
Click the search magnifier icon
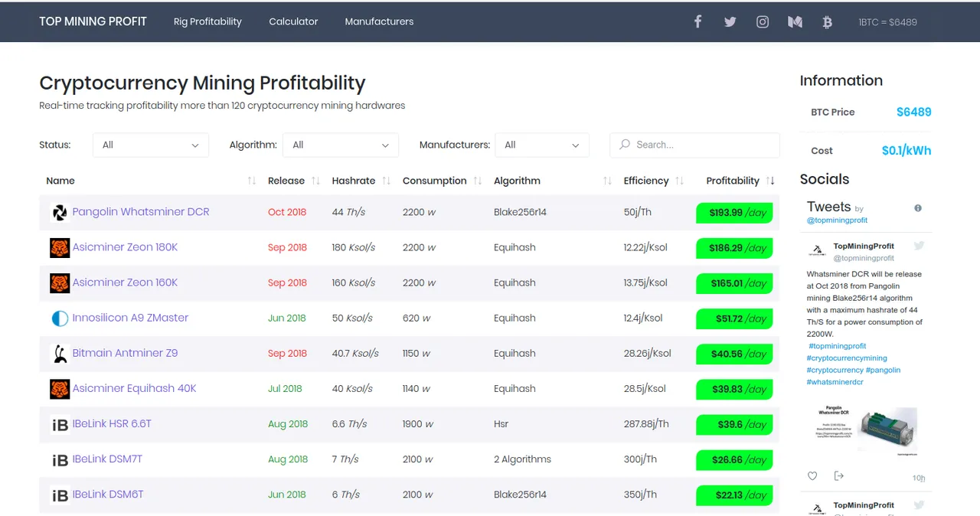point(625,144)
